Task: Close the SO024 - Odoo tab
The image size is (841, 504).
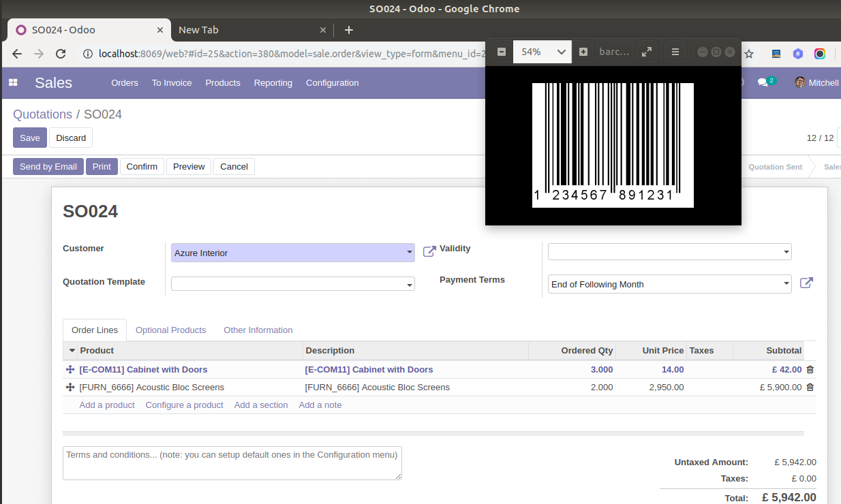Action: [x=161, y=30]
